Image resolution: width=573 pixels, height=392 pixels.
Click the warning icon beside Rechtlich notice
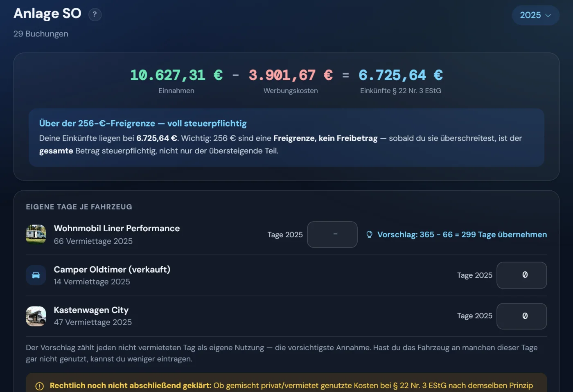pyautogui.click(x=40, y=386)
